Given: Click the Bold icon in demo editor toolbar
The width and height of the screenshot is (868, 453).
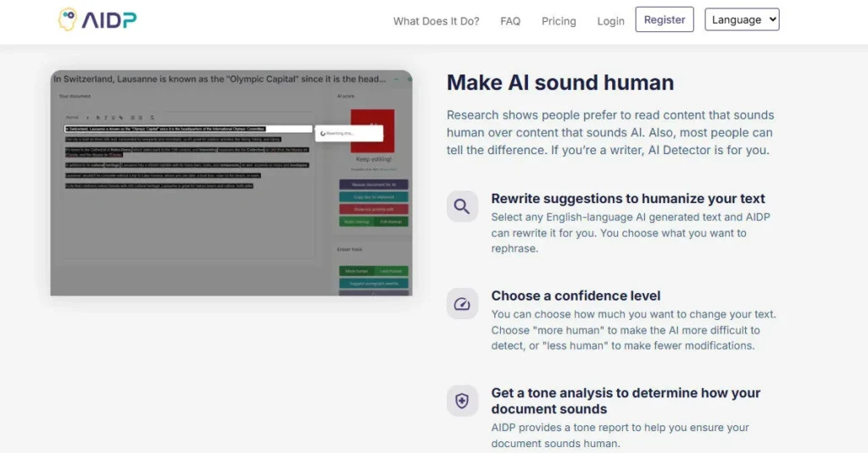Looking at the screenshot, I should click(x=97, y=117).
